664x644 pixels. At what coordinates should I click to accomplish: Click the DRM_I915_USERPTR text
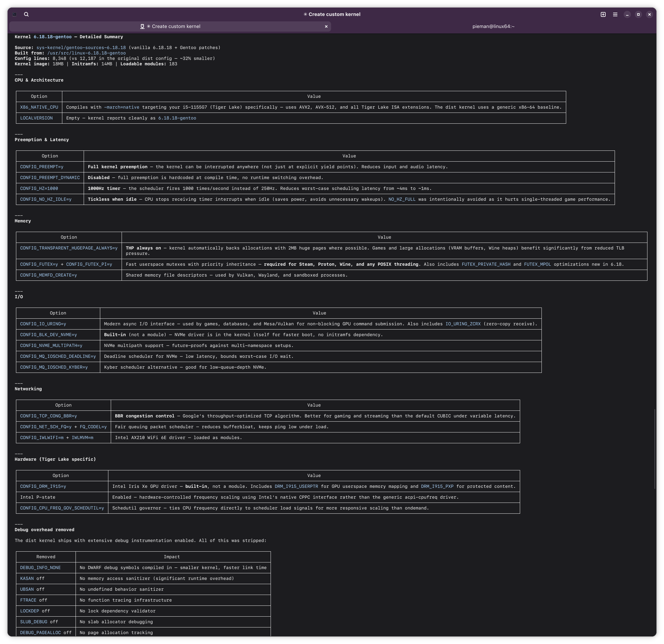pyautogui.click(x=296, y=487)
